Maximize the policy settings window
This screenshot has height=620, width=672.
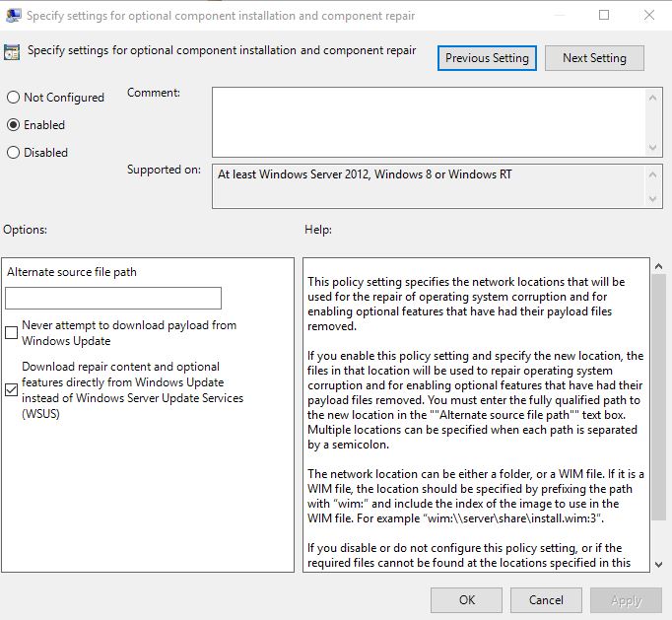[604, 16]
